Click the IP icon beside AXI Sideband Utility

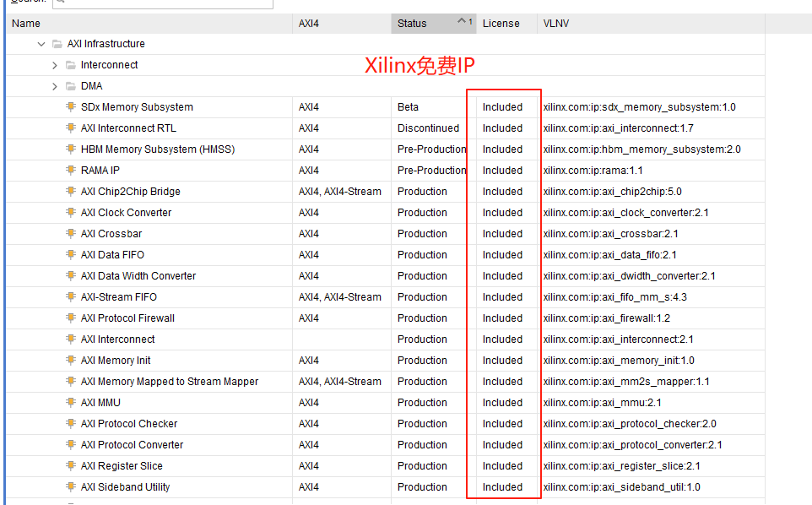coord(71,486)
